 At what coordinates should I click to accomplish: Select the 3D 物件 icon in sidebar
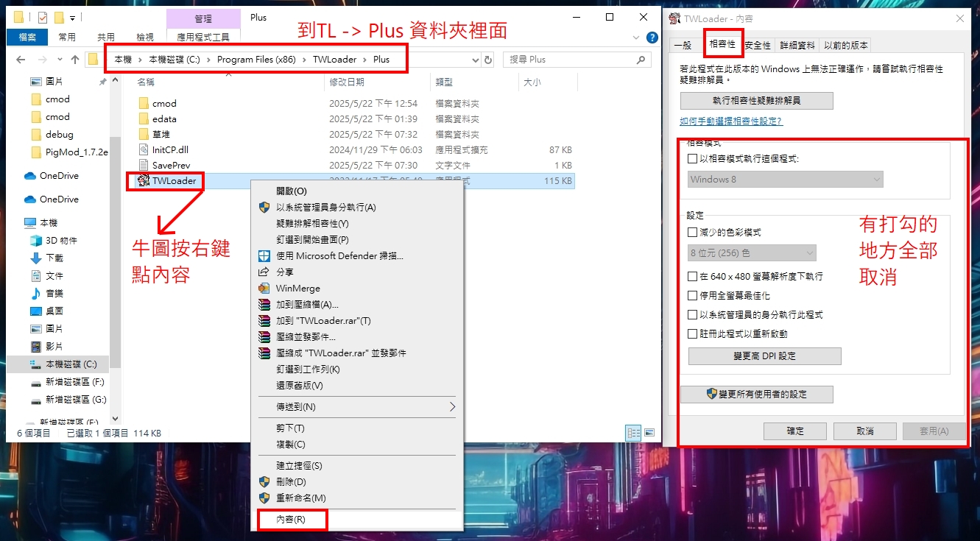pos(35,241)
